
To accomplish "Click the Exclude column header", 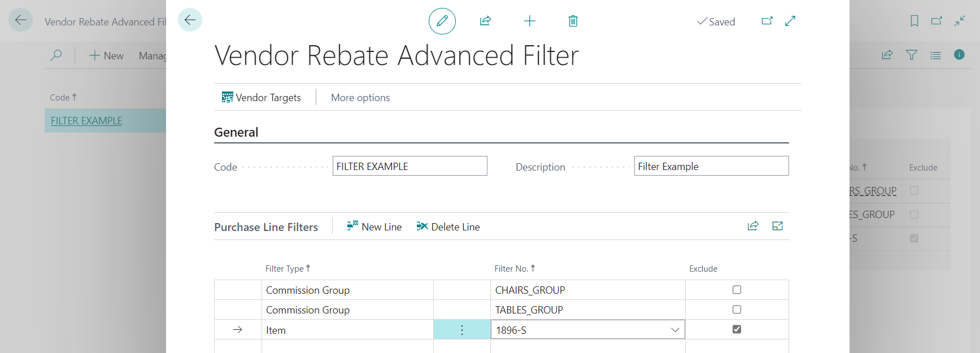I will point(703,269).
